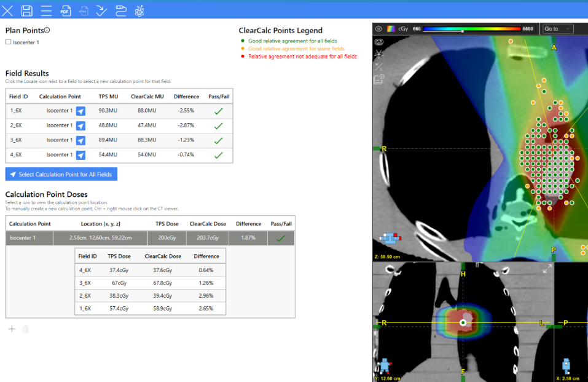
Task: Click the info icon beside Plan Points
Action: pos(47,30)
